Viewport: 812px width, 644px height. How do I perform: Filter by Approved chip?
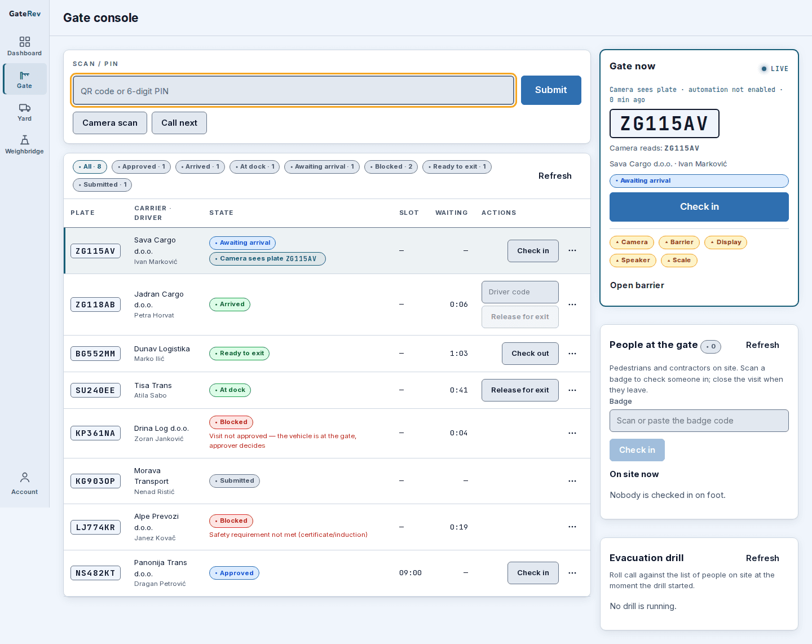point(141,167)
